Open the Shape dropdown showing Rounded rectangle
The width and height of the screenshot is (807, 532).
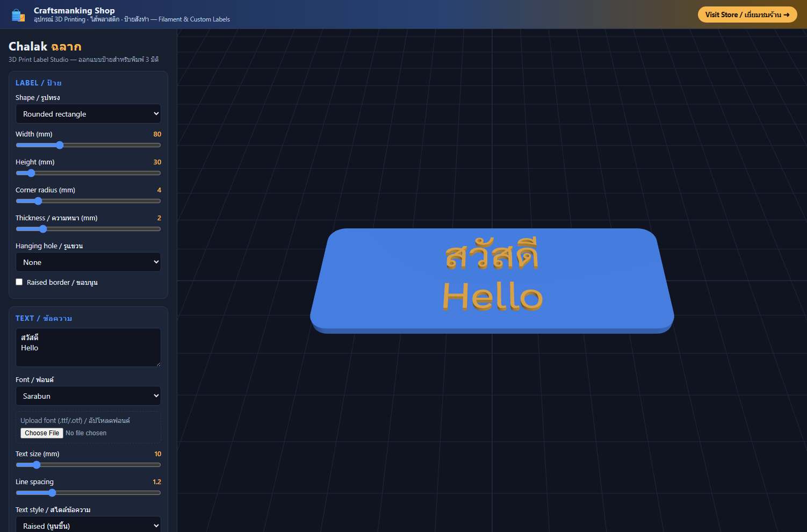[x=88, y=114]
